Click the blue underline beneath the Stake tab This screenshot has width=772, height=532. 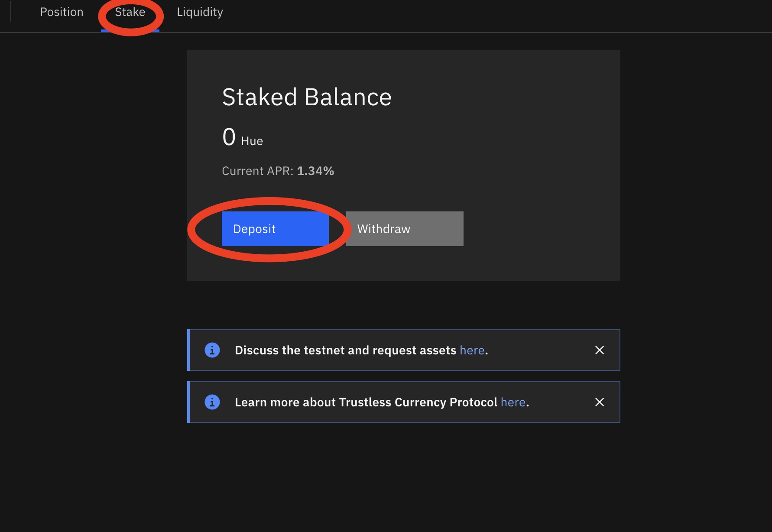coord(130,31)
